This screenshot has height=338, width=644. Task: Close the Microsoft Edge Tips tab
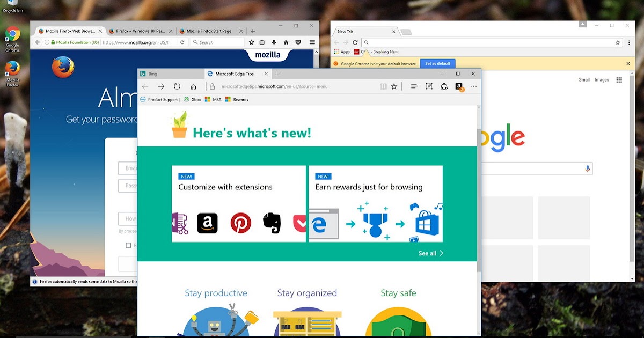pos(265,74)
